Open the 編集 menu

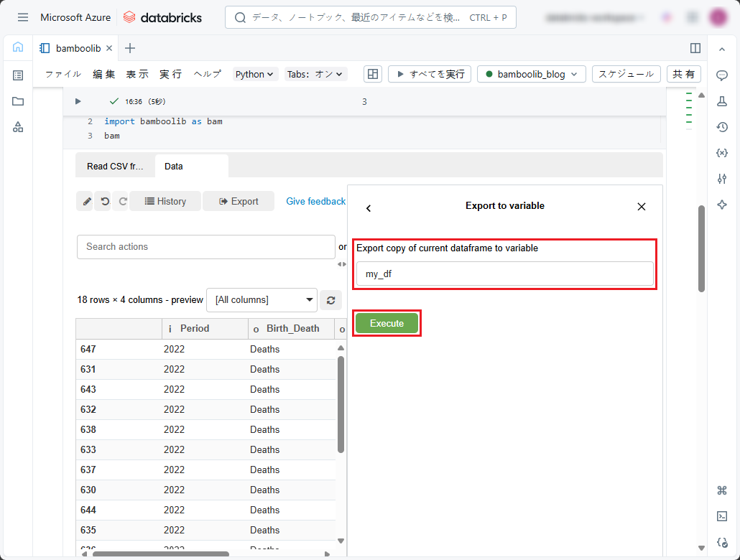tap(103, 74)
